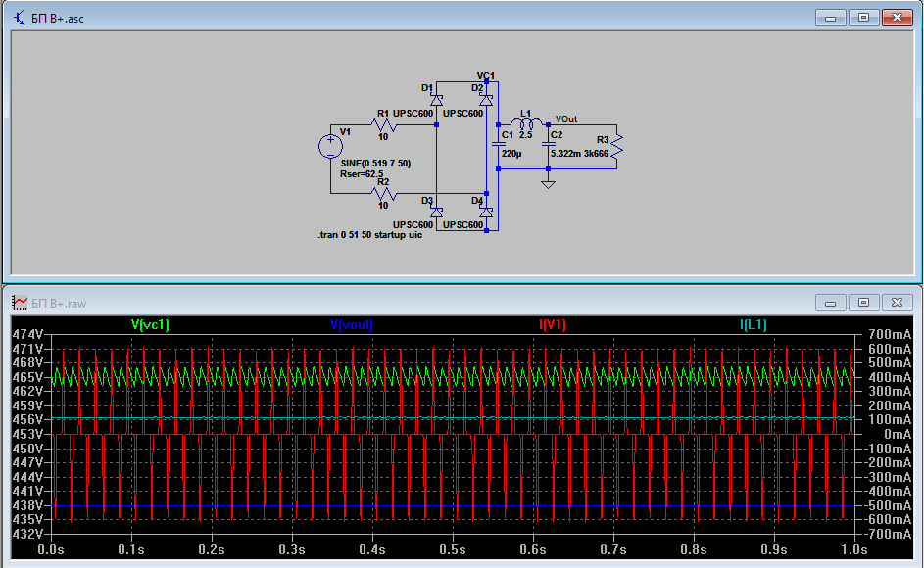Viewport: 924px width, 568px height.
Task: Click load resistor R3 symbol
Action: point(617,145)
